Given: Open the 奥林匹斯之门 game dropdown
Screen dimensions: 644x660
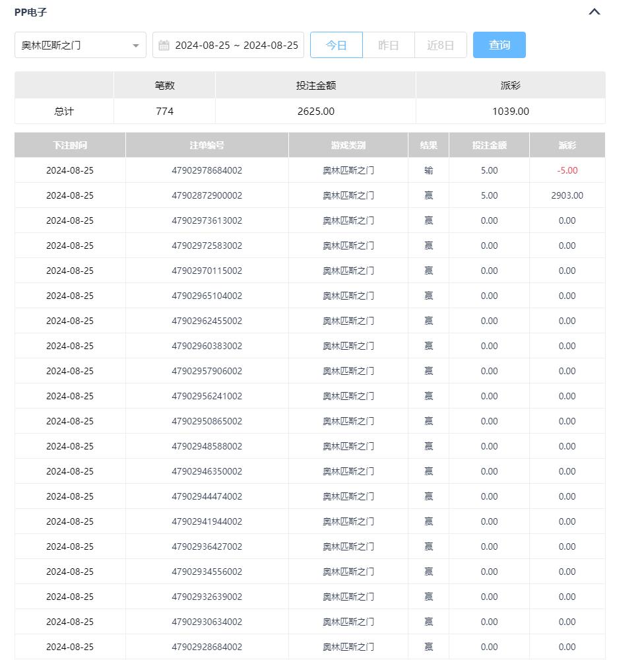Looking at the screenshot, I should (80, 46).
